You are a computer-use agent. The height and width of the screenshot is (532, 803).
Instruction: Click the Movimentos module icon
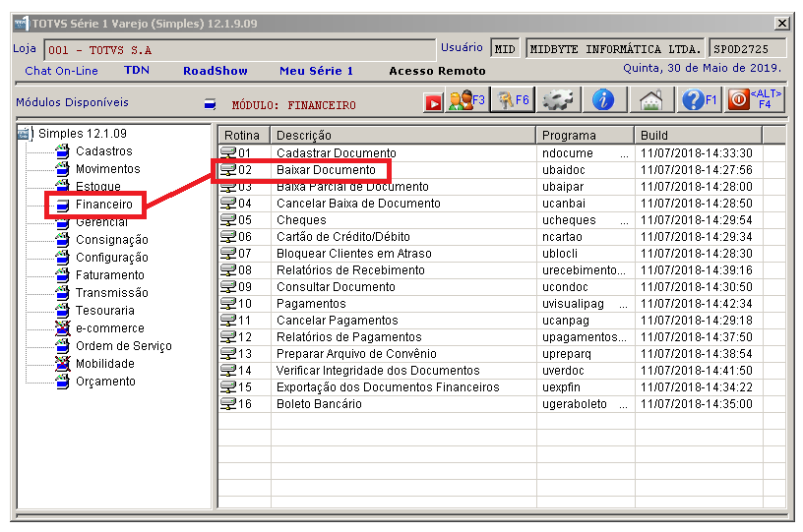point(62,169)
